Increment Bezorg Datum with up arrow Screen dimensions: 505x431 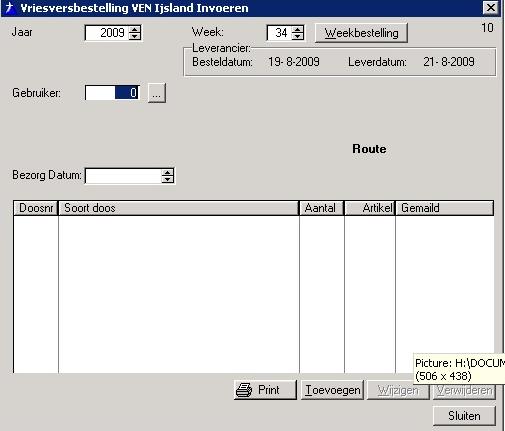pyautogui.click(x=167, y=172)
